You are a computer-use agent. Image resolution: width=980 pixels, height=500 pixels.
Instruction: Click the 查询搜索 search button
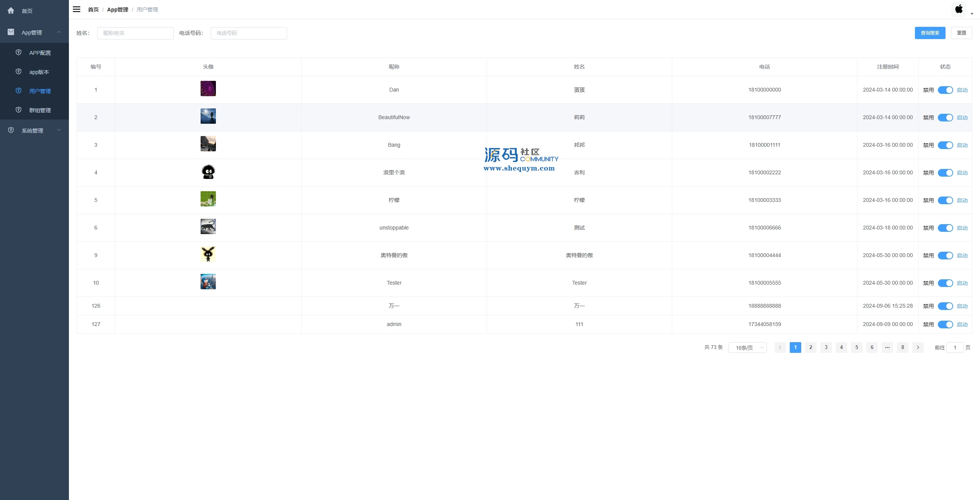930,33
